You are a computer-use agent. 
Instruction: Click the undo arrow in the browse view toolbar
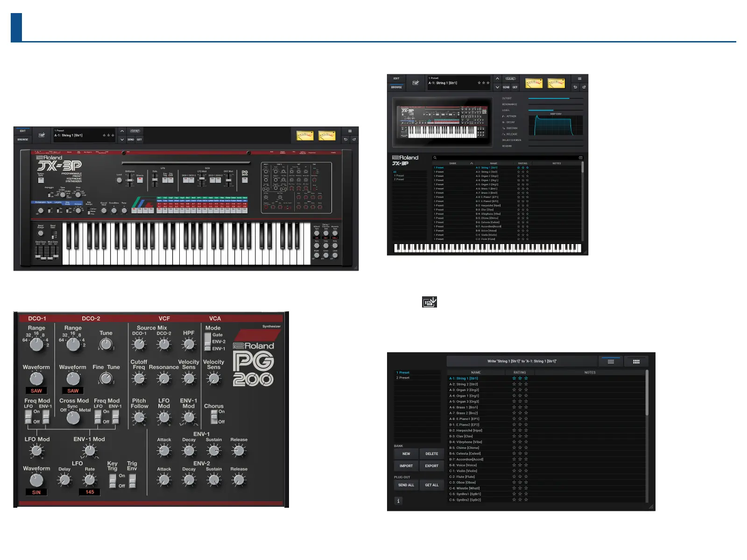575,87
